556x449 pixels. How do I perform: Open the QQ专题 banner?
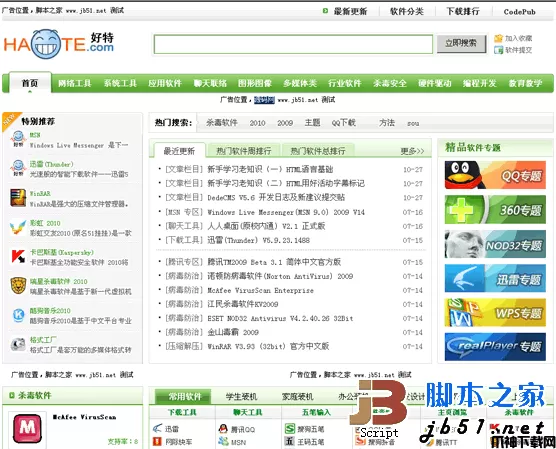495,175
